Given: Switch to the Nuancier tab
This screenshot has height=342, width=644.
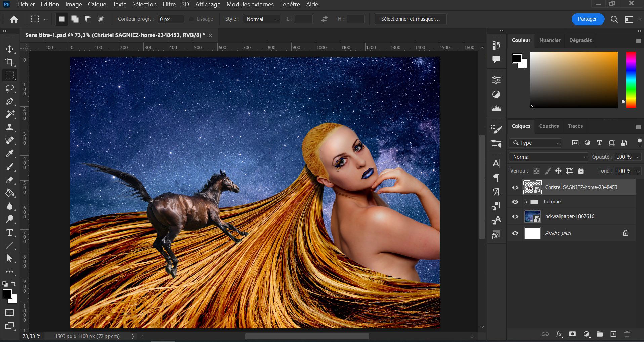Looking at the screenshot, I should [x=550, y=40].
